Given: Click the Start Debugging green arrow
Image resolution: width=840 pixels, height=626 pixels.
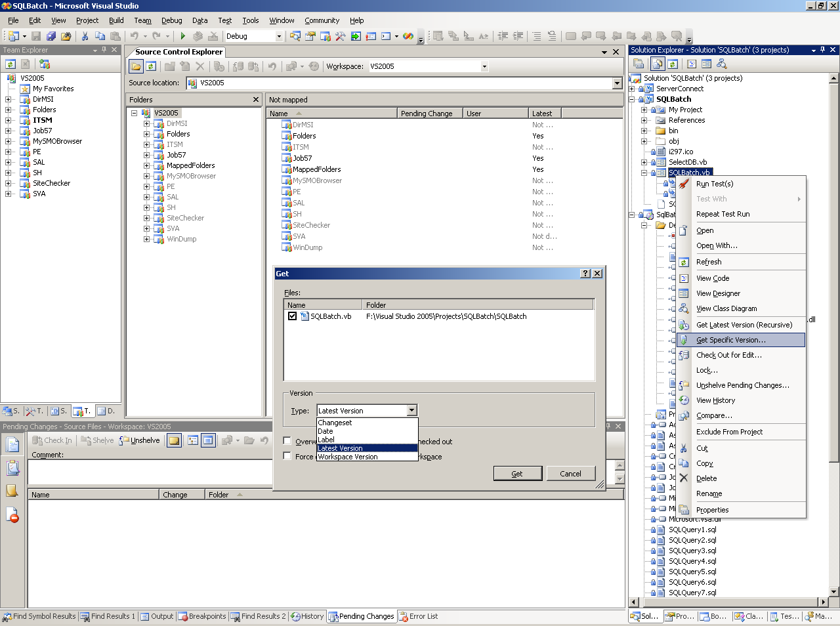Looking at the screenshot, I should 182,36.
